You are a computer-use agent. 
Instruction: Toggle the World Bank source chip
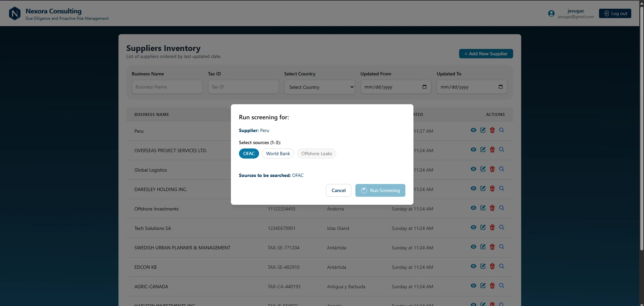pos(278,154)
